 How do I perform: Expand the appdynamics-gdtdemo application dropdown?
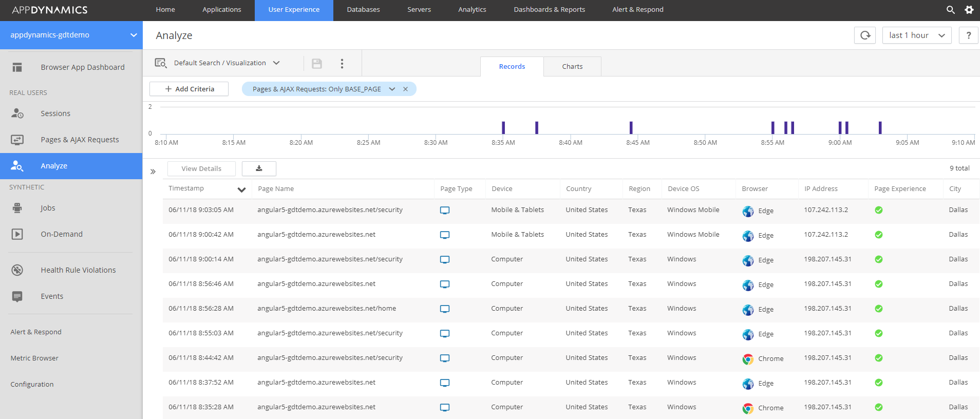[134, 35]
